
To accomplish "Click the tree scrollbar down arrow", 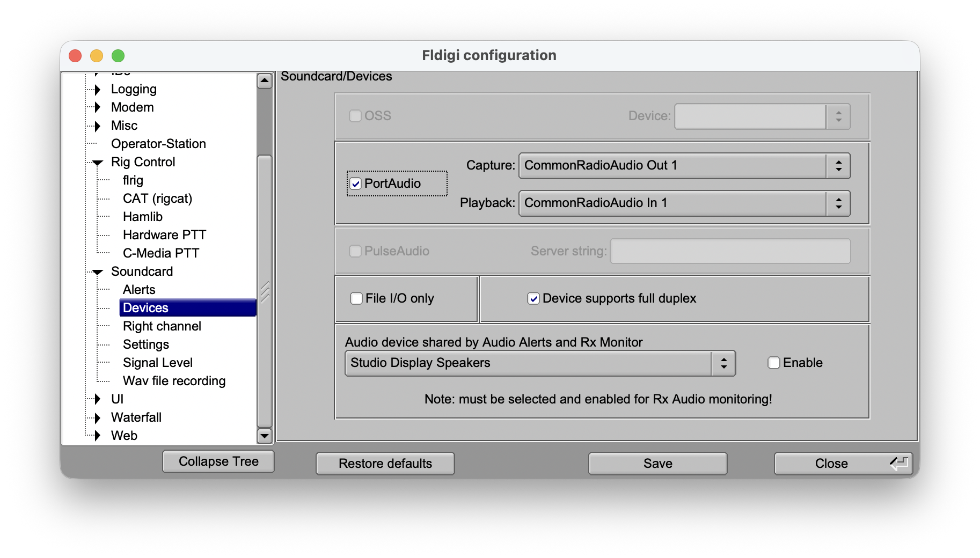I will (264, 436).
